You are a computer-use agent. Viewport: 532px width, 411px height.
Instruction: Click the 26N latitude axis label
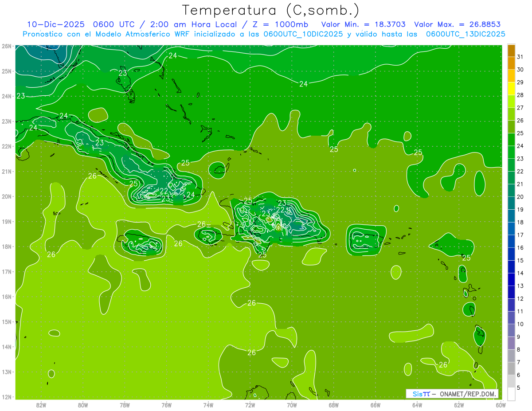pos(7,46)
